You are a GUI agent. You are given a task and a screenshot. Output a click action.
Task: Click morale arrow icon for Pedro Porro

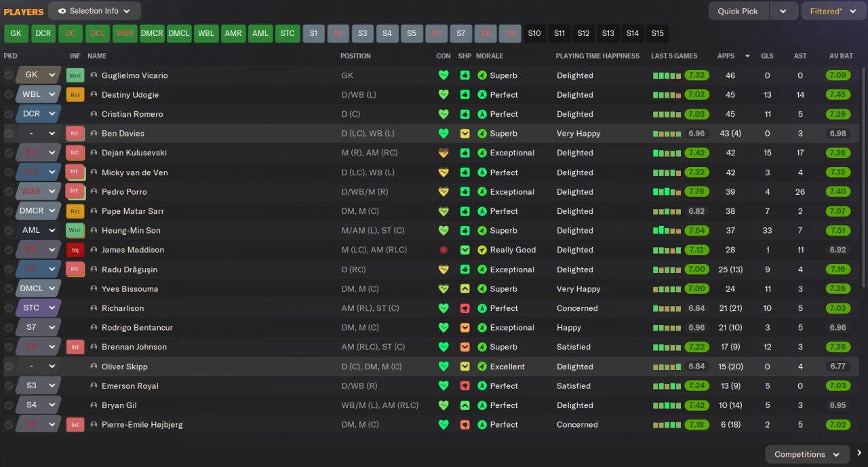(482, 192)
